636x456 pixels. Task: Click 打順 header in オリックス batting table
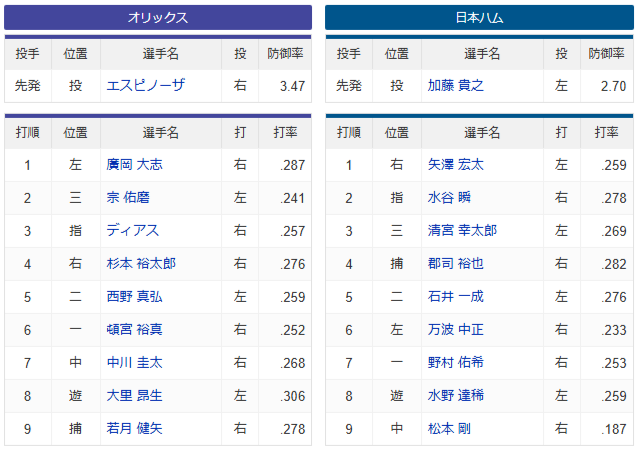(x=28, y=132)
